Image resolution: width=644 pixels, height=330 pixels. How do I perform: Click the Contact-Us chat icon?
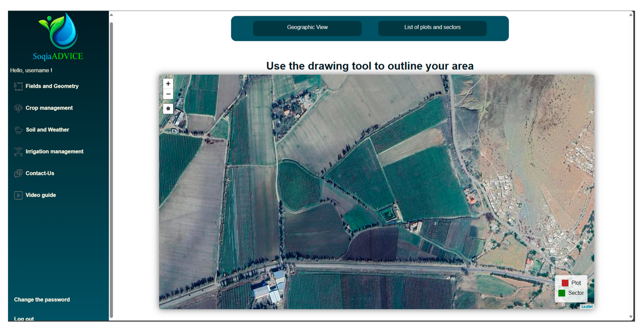click(x=18, y=173)
